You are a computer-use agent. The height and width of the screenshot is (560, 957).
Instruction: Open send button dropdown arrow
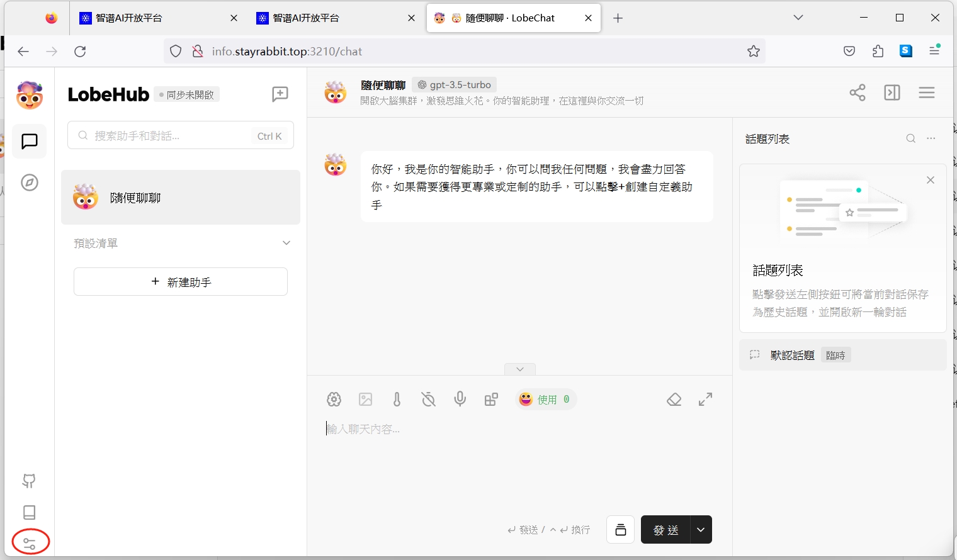(x=701, y=530)
